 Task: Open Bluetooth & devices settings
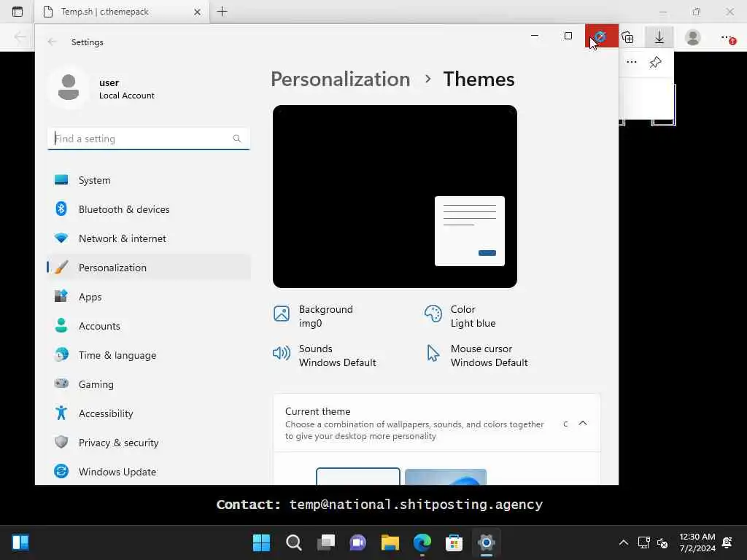pos(149,209)
